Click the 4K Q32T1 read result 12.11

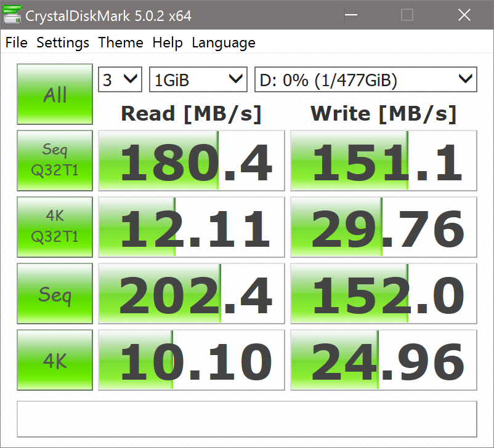[x=192, y=227]
